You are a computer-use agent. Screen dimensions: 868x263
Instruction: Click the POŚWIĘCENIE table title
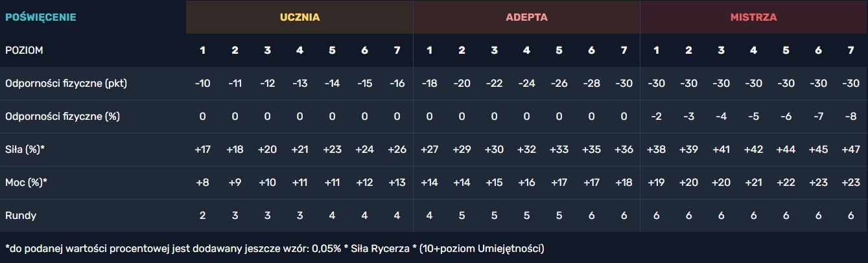[x=41, y=17]
